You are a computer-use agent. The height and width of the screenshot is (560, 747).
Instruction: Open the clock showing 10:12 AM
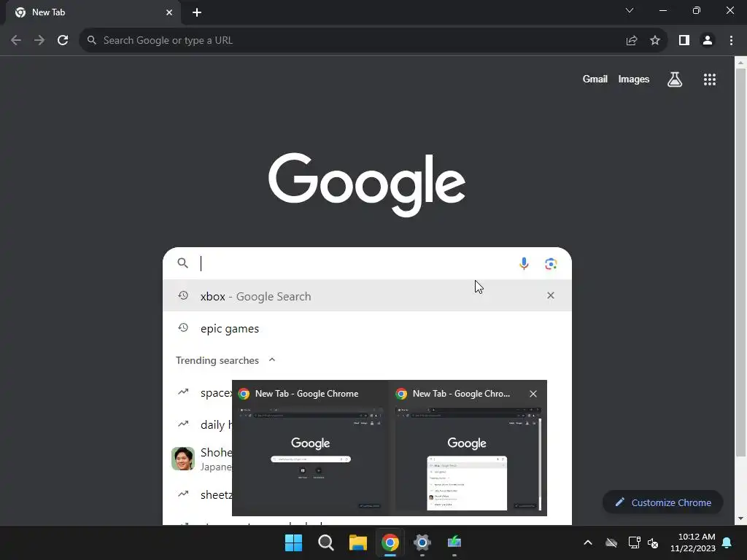[693, 542]
